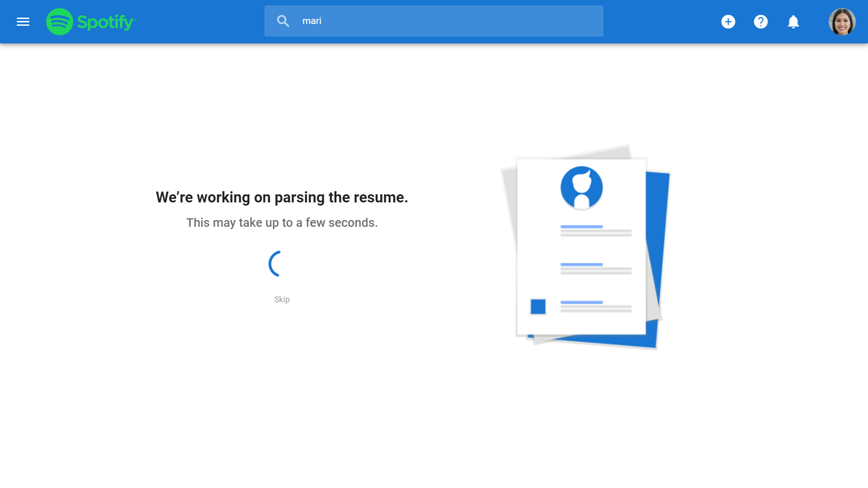Open the account menu from the profile photo
868x488 pixels.
(x=843, y=21)
